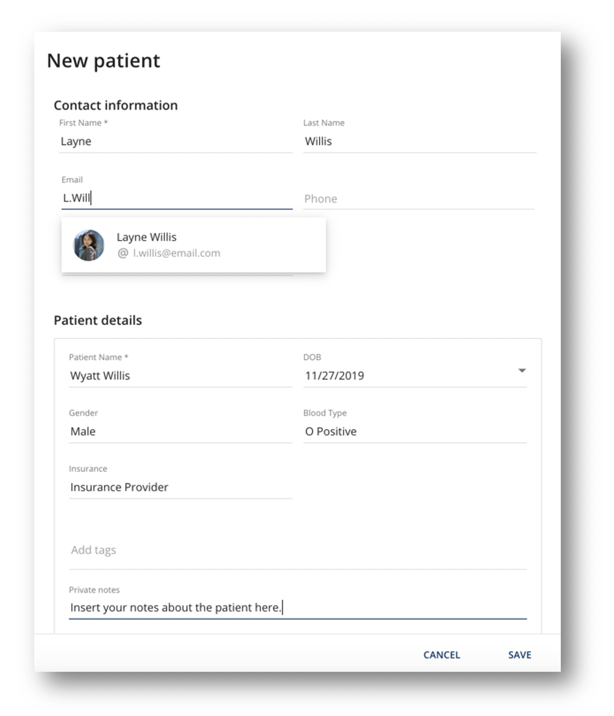
Task: Click the Insurance Provider field
Action: click(x=180, y=487)
